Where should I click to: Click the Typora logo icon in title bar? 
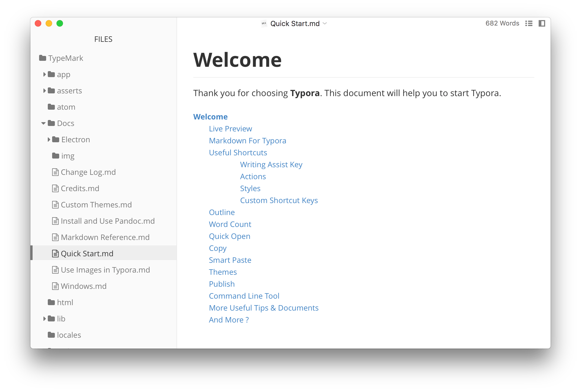[x=263, y=24]
